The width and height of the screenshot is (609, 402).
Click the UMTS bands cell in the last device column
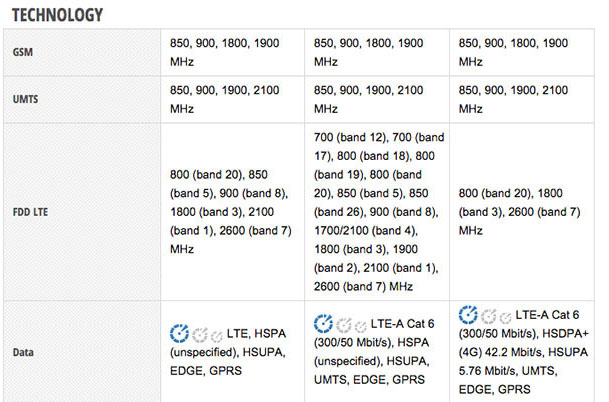click(x=525, y=100)
